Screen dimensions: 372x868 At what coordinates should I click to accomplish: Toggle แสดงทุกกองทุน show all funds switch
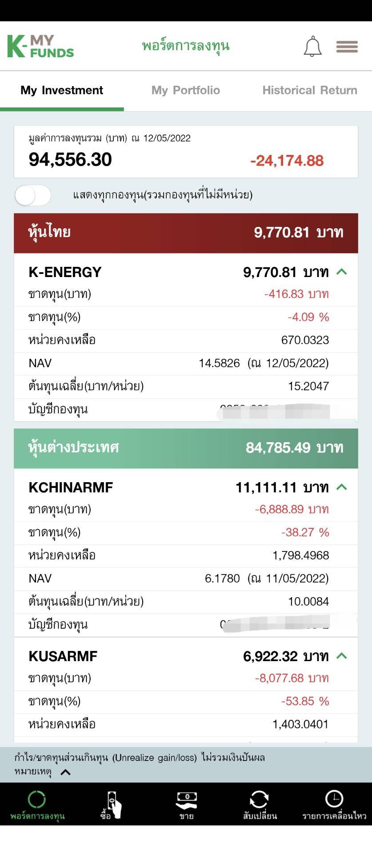[32, 195]
